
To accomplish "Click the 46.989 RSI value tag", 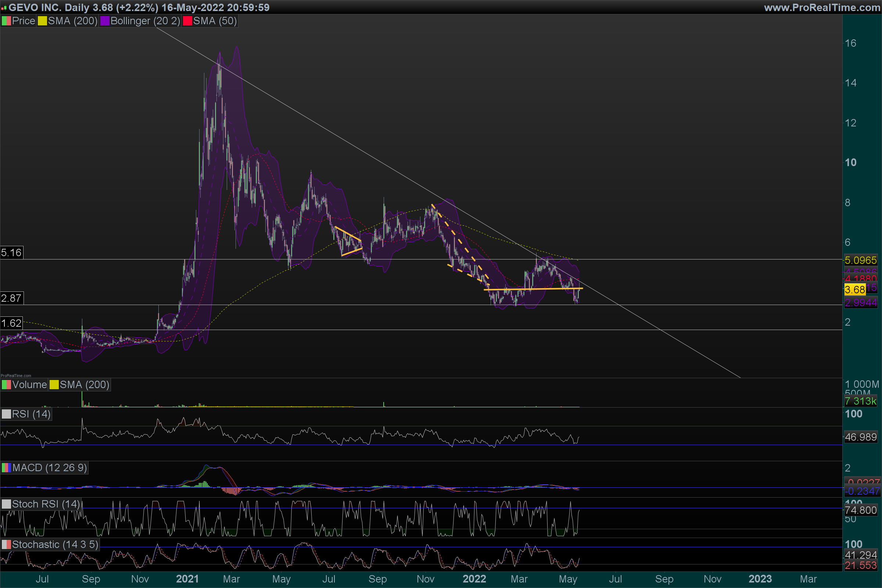I will tap(861, 437).
